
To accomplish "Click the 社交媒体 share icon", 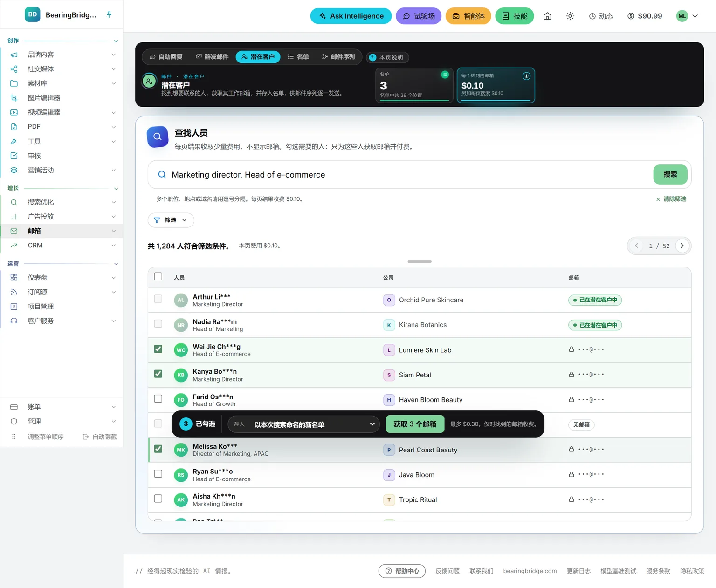I will pyautogui.click(x=14, y=69).
